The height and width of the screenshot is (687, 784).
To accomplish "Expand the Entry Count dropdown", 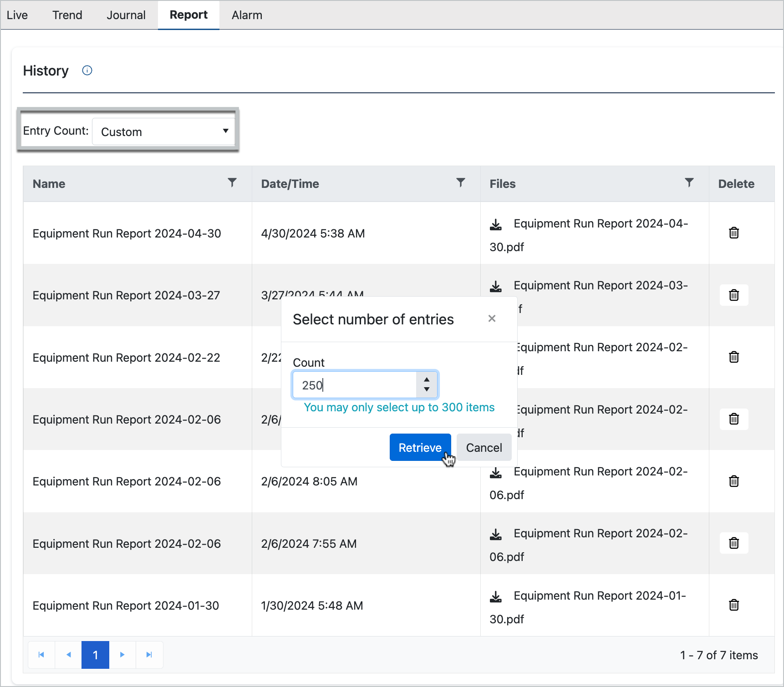I will tap(163, 131).
